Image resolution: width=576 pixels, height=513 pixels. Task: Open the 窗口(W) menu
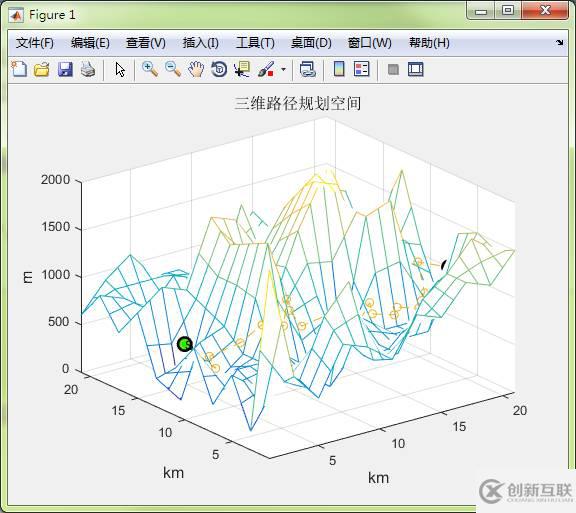coord(370,43)
